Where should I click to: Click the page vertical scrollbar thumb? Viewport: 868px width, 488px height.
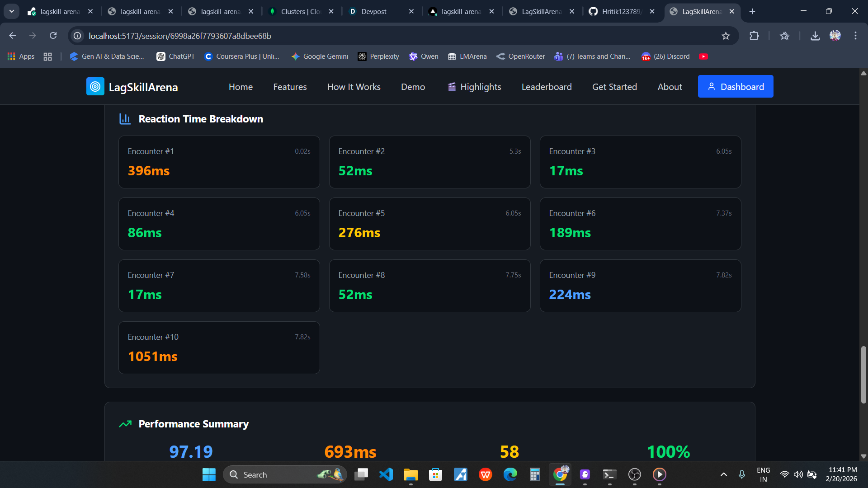[x=863, y=374]
